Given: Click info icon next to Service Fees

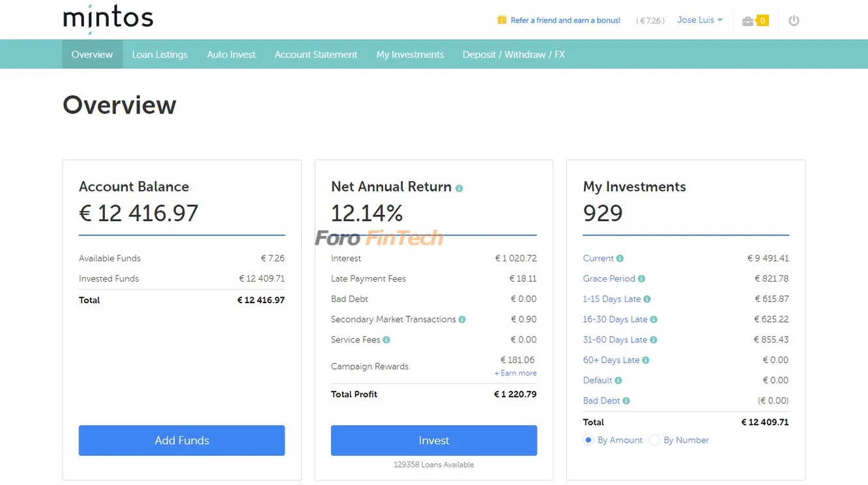Looking at the screenshot, I should click(386, 340).
